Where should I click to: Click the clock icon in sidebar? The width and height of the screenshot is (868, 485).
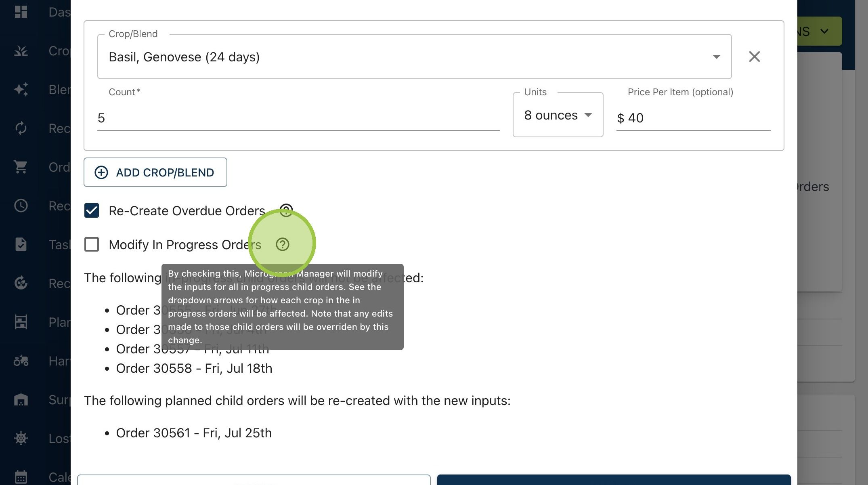[21, 206]
